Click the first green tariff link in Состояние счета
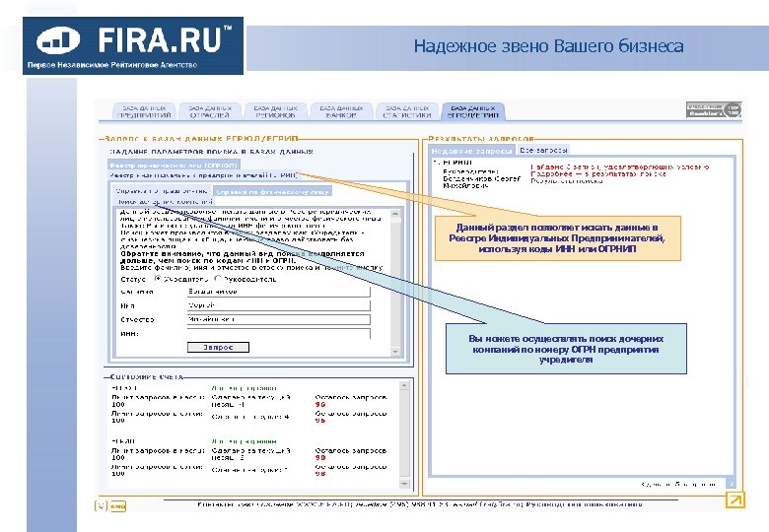The image size is (769, 532). pos(244,388)
